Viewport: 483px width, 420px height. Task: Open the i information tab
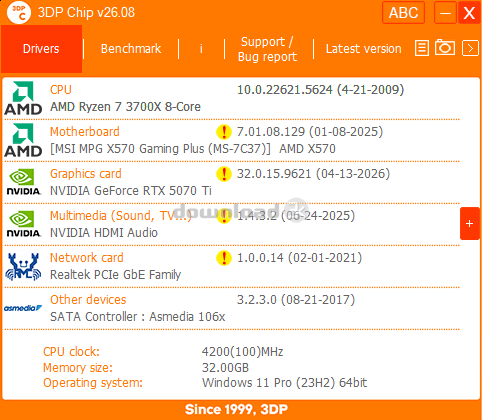201,49
